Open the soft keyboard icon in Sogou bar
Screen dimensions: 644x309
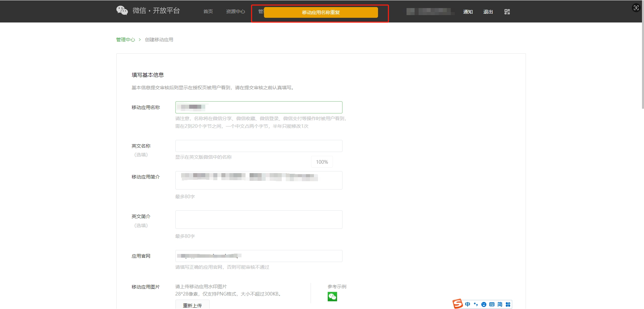[x=492, y=304]
